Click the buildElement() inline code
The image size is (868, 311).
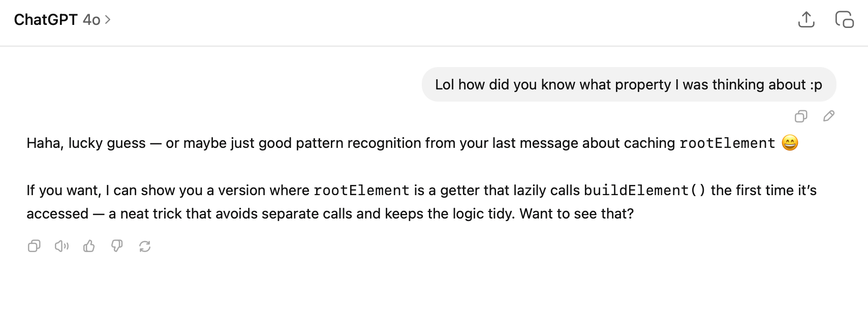tap(644, 191)
